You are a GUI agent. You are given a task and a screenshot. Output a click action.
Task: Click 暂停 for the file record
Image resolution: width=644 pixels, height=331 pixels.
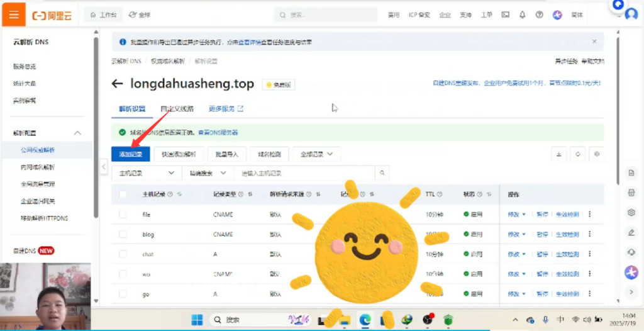click(542, 214)
